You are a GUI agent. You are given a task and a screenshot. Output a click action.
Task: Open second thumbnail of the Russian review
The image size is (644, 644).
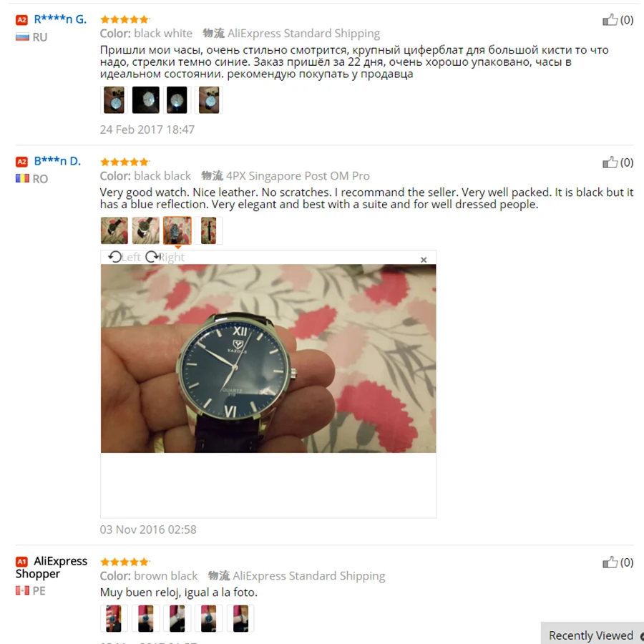146,99
